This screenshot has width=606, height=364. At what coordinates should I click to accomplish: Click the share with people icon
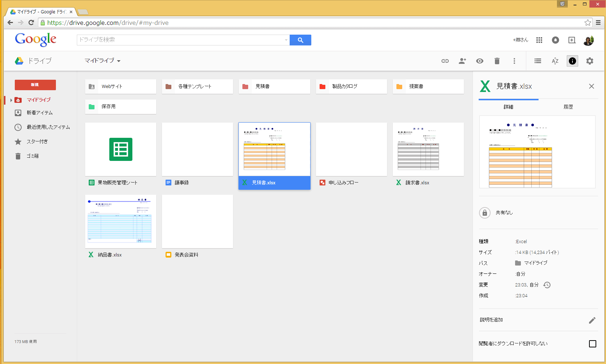[462, 61]
